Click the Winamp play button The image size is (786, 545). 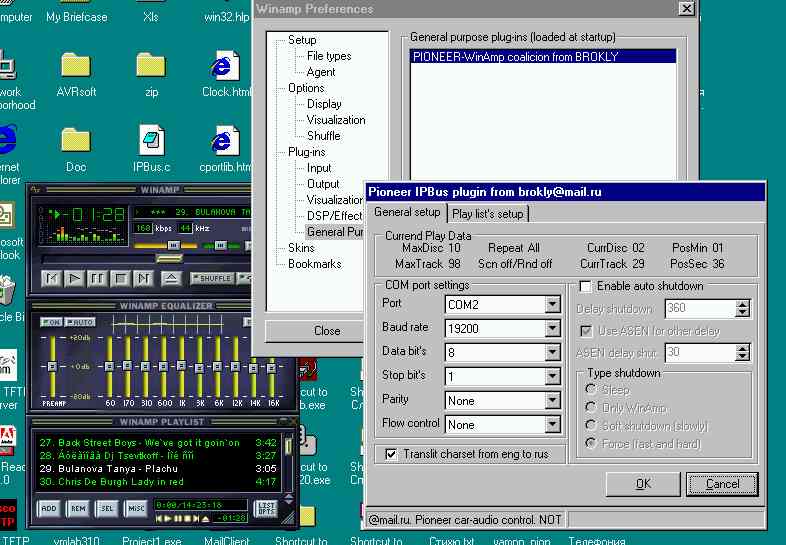(x=74, y=278)
